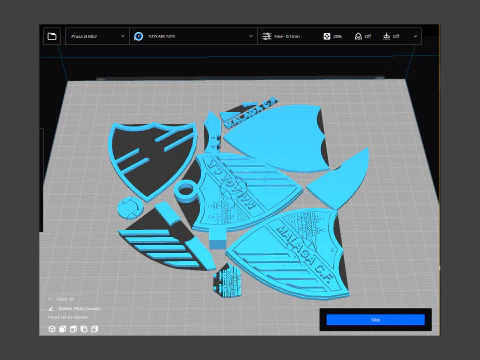This screenshot has height=360, width=480.
Task: Click the build plate adhesion off icon
Action: (386, 36)
